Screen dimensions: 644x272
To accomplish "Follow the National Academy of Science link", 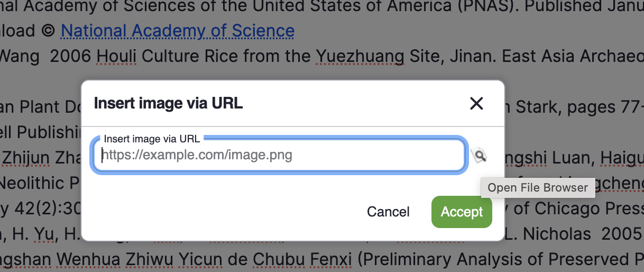I will (177, 31).
